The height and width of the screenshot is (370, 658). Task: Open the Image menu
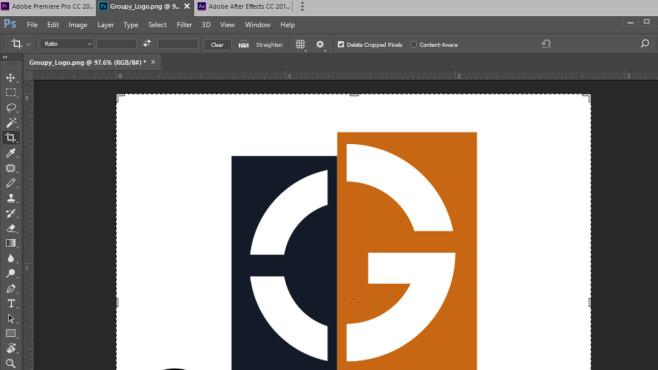point(78,25)
